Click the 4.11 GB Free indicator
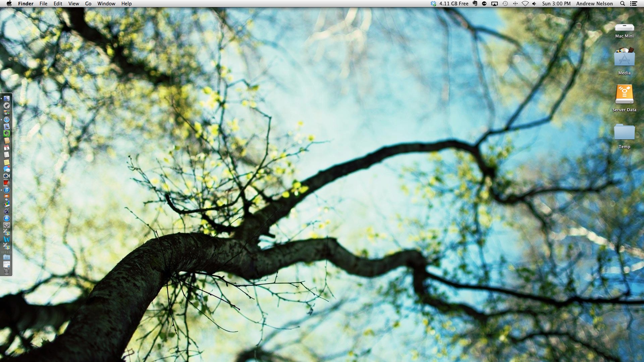Image resolution: width=644 pixels, height=362 pixels. [x=454, y=4]
